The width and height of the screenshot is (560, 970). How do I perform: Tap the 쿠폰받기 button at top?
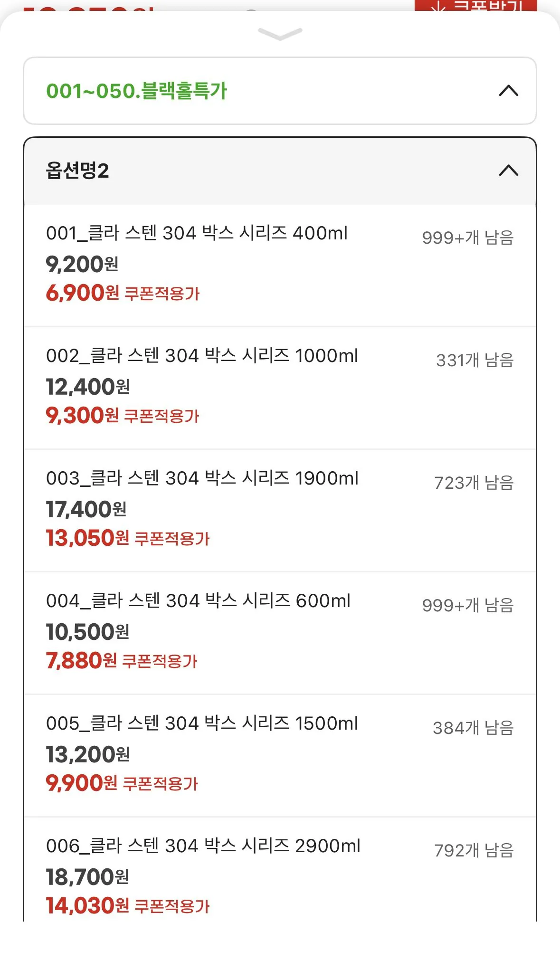click(x=475, y=6)
